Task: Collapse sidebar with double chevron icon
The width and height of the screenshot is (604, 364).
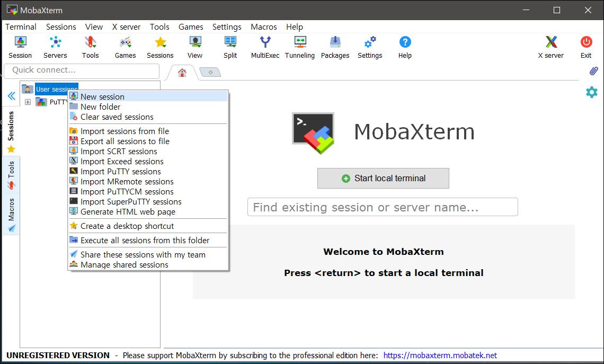Action: 12,96
